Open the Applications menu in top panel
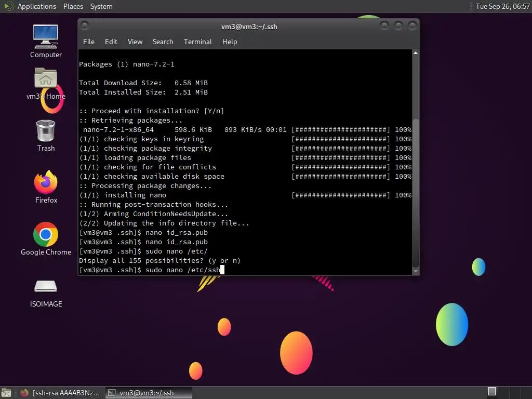 tap(37, 6)
